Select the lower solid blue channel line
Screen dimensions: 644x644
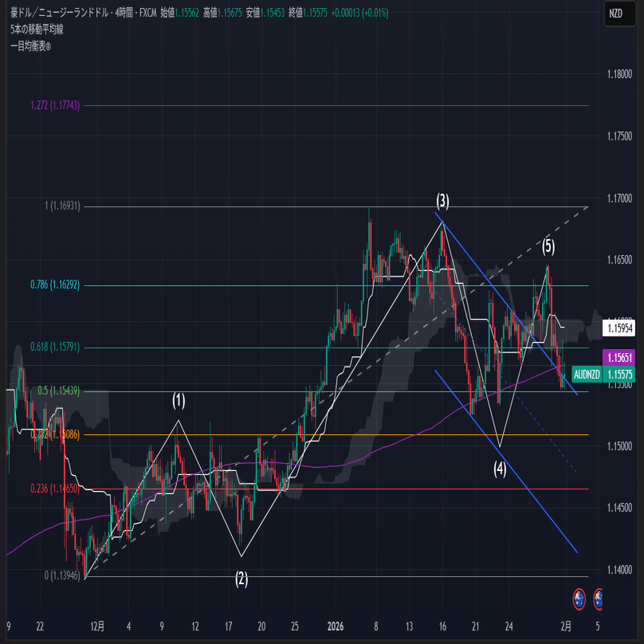[x=506, y=461]
